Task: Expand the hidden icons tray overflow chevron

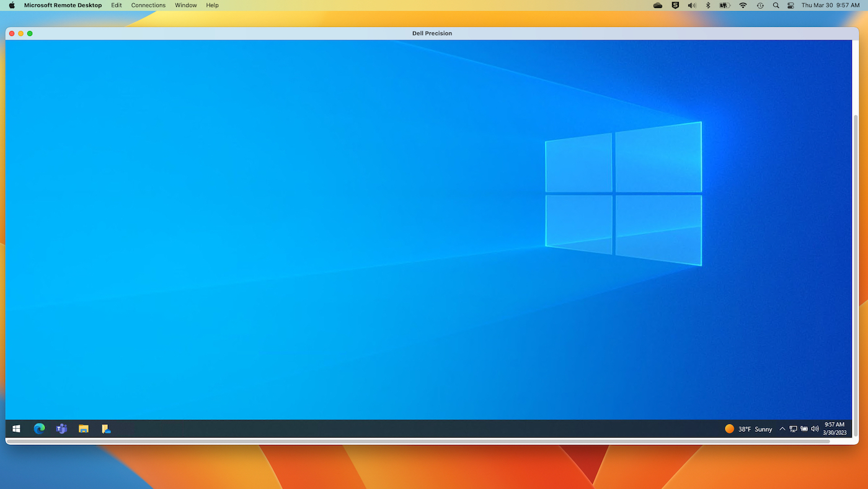Action: click(782, 428)
